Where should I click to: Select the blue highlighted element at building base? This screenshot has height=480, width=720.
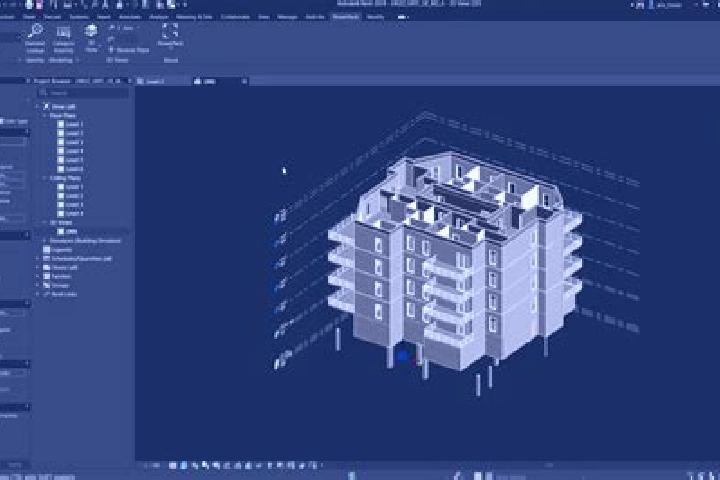[403, 356]
